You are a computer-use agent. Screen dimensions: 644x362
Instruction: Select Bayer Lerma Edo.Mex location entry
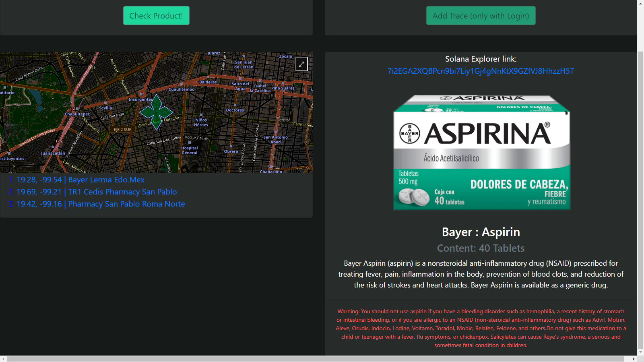(x=80, y=180)
